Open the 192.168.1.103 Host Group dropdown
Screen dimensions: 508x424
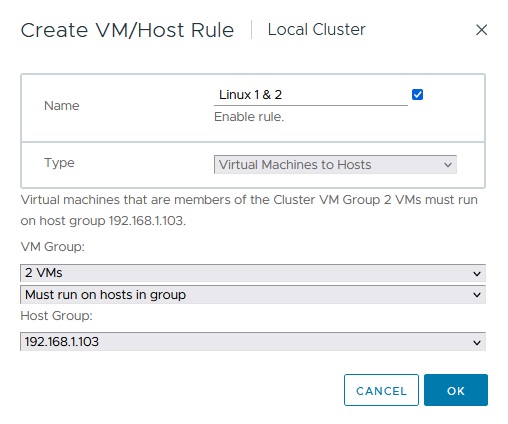pyautogui.click(x=253, y=342)
